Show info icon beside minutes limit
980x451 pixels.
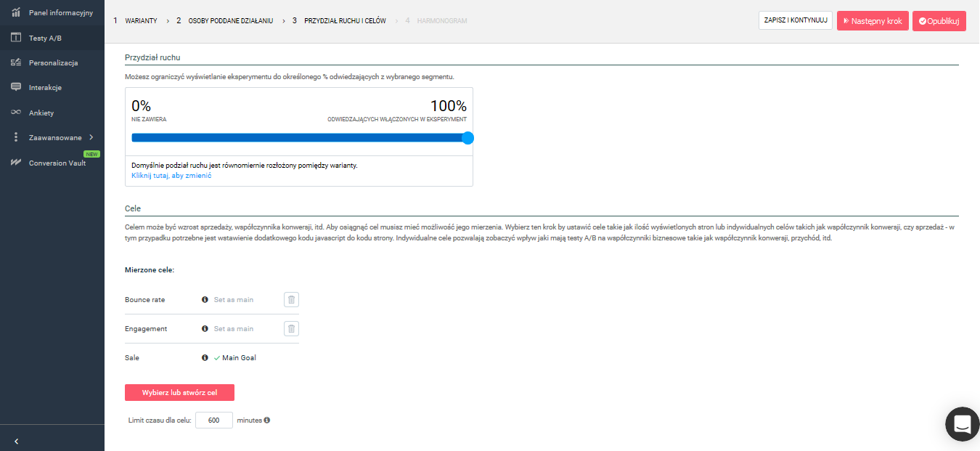point(267,420)
